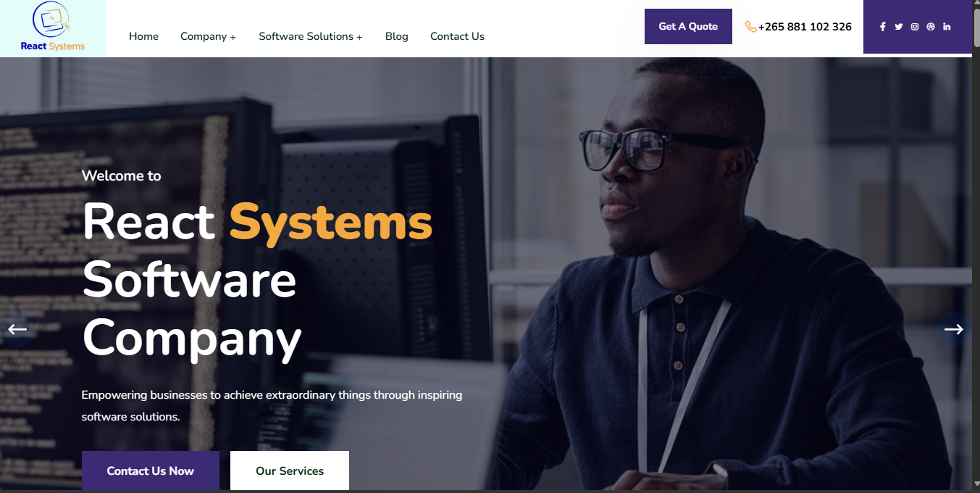Open the Home menu item

143,36
